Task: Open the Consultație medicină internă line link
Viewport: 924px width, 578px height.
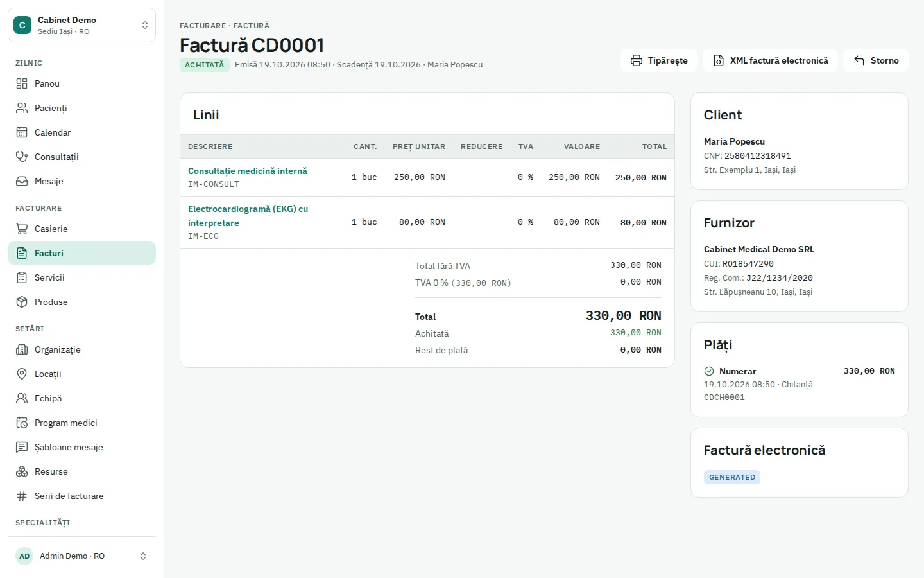Action: pyautogui.click(x=248, y=171)
